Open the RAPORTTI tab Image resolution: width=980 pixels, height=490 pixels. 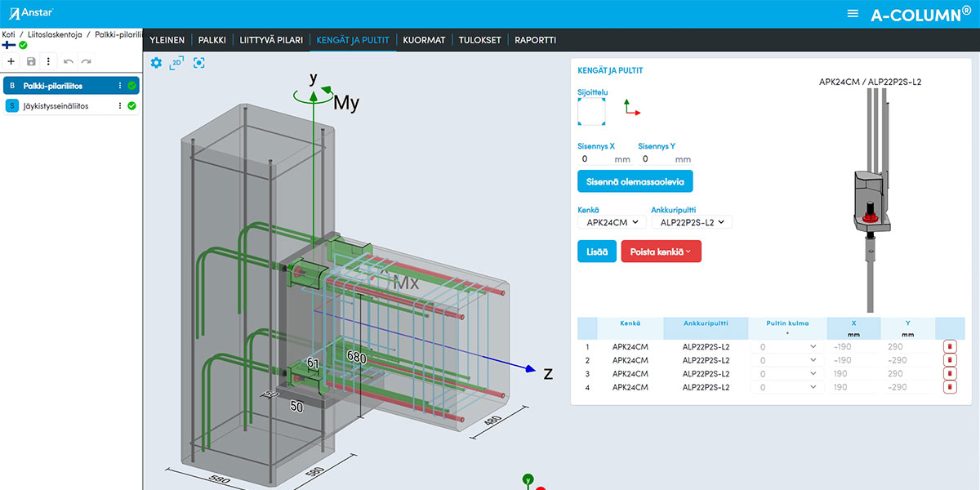point(535,39)
